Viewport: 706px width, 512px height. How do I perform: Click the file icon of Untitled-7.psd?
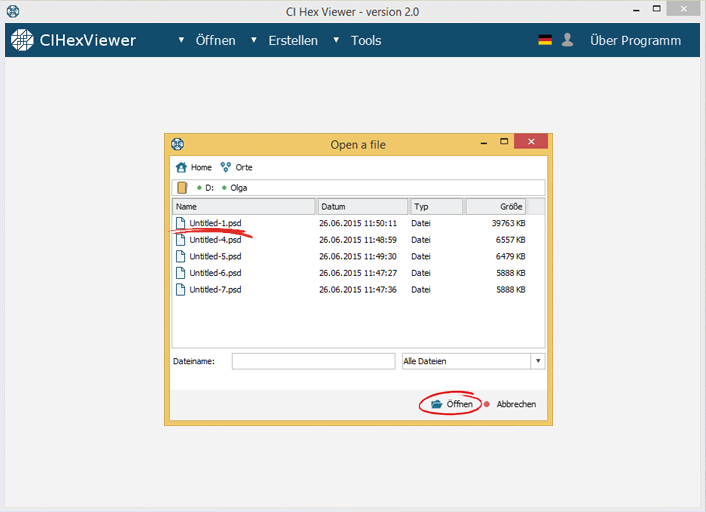(181, 290)
